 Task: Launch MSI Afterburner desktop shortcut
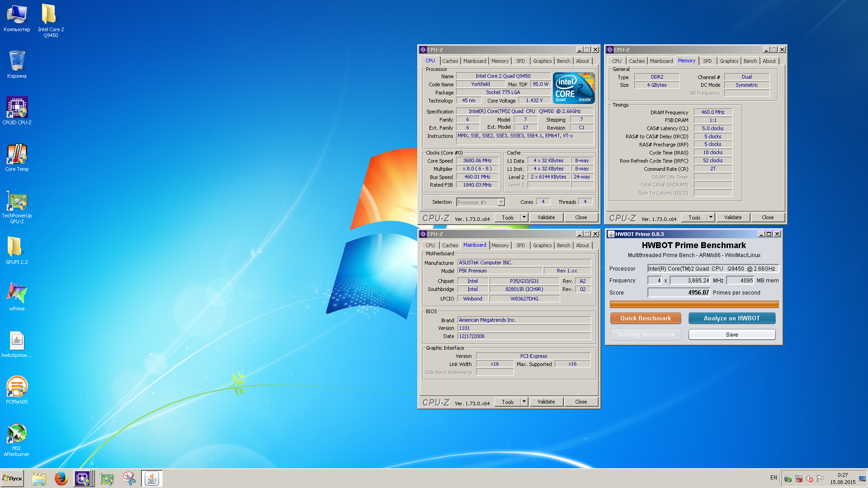[x=17, y=440]
